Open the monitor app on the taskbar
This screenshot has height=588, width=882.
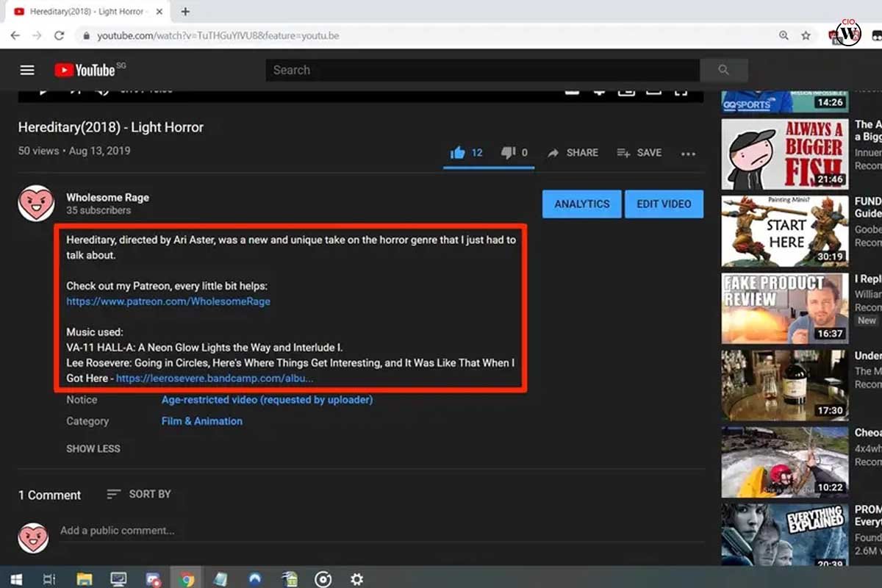click(x=118, y=579)
